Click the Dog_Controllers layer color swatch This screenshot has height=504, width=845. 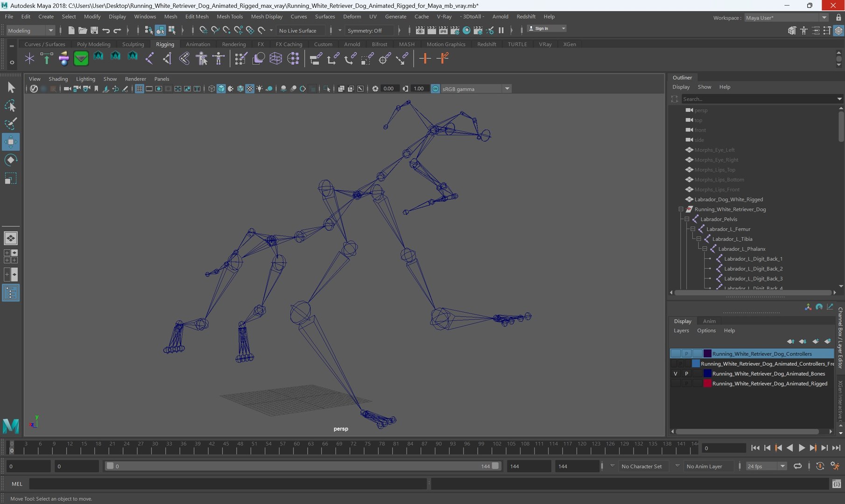[x=707, y=354]
